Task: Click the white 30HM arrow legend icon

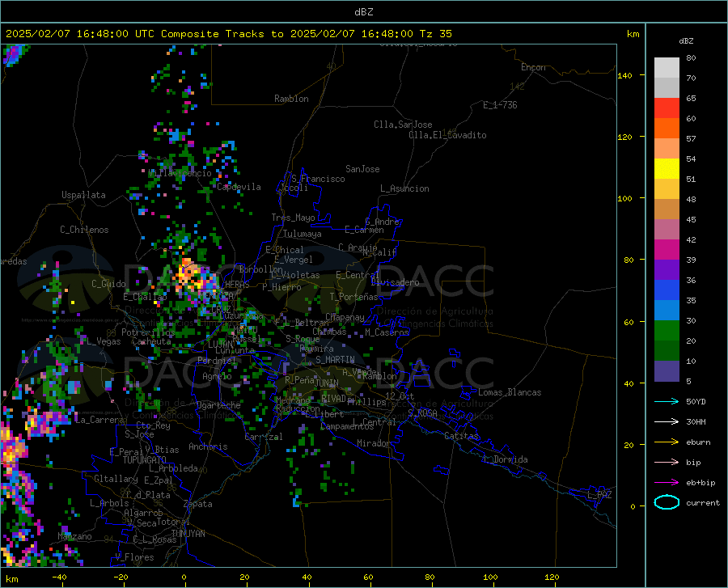Action: coord(667,421)
